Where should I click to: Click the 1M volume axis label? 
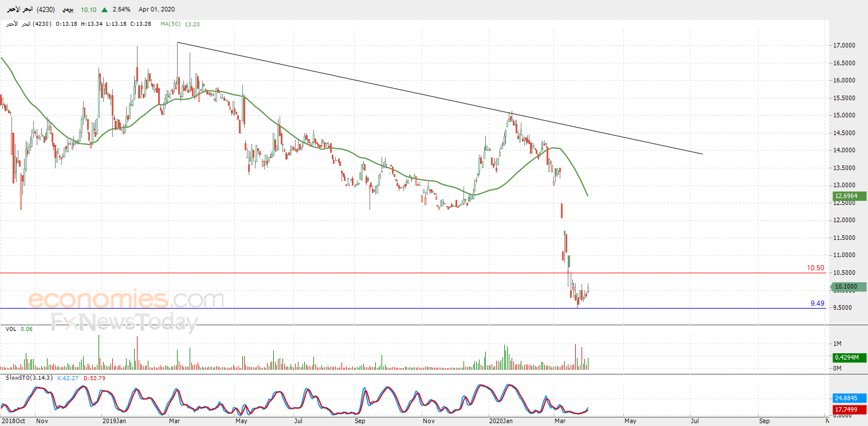pyautogui.click(x=837, y=344)
